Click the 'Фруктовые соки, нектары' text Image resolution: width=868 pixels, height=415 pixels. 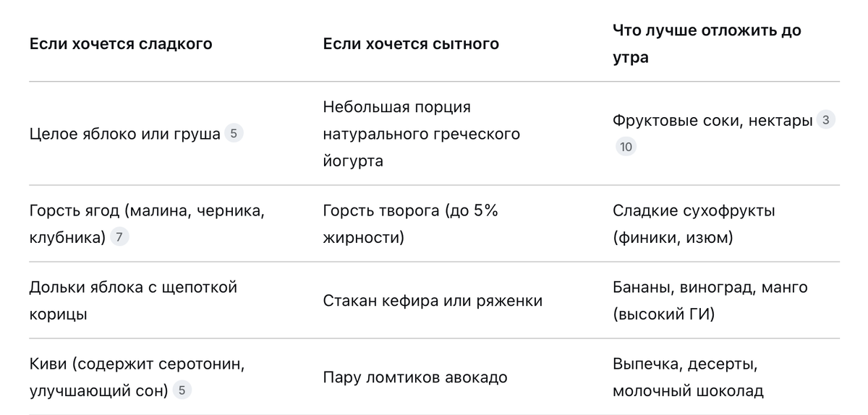712,121
